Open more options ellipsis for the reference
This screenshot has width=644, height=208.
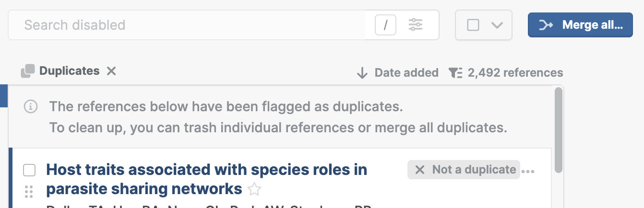tap(528, 171)
